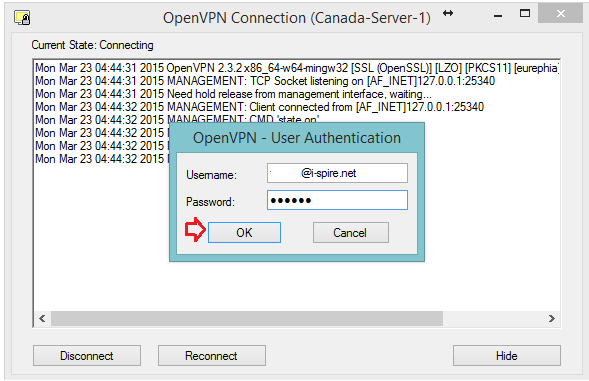Maximize the OpenVPN Connection window
The width and height of the screenshot is (589, 381).
(x=525, y=14)
